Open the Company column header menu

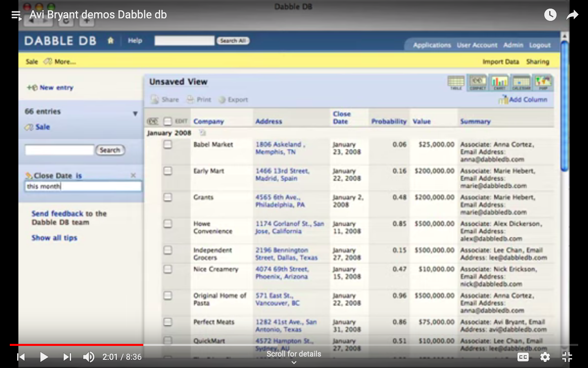pos(209,121)
